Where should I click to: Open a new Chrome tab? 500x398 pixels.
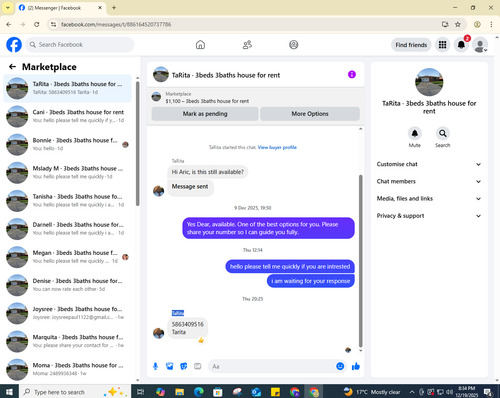tap(114, 7)
